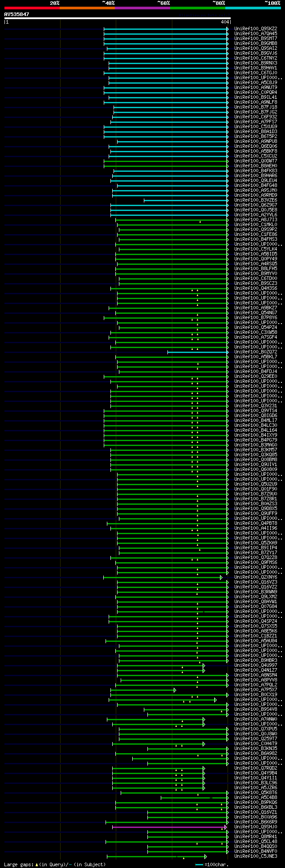Open the UniRef100_B9SMT7 entry
The width and height of the screenshot is (285, 868).
click(x=256, y=39)
